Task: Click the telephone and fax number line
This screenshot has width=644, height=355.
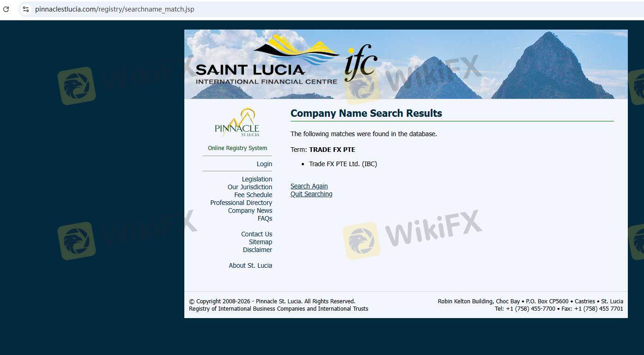Action: pyautogui.click(x=559, y=309)
